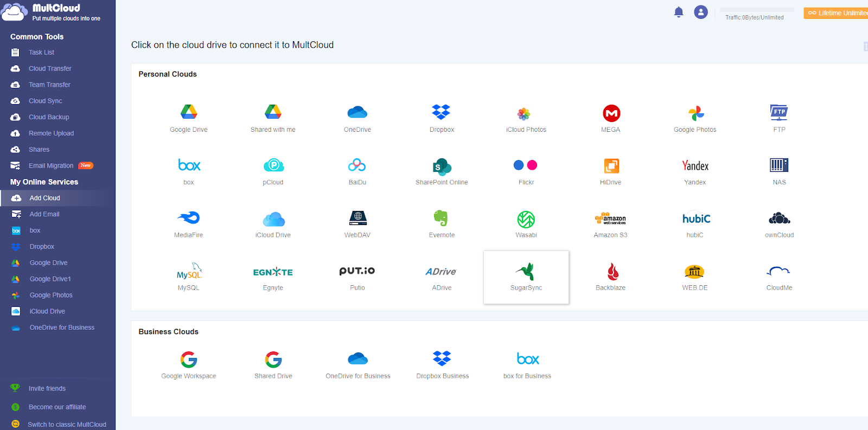Connect iCloud Drive from Personal Clouds
The image size is (868, 430).
[x=274, y=219]
